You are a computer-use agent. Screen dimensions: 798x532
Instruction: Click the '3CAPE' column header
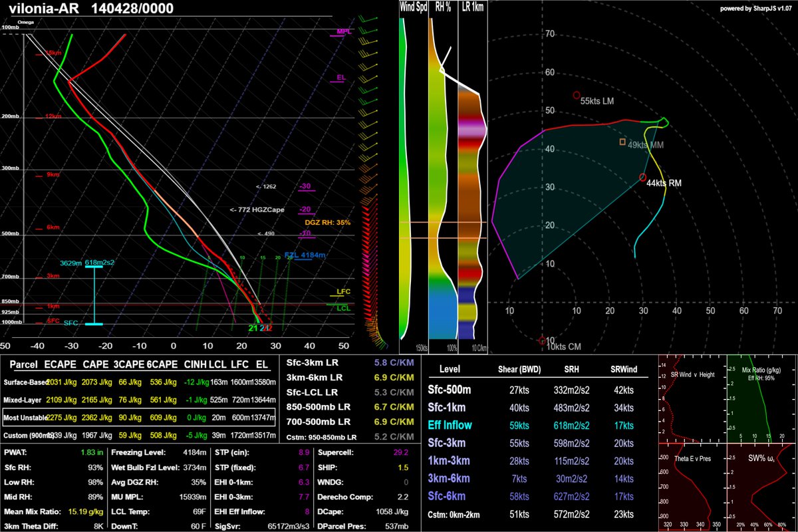coord(129,364)
